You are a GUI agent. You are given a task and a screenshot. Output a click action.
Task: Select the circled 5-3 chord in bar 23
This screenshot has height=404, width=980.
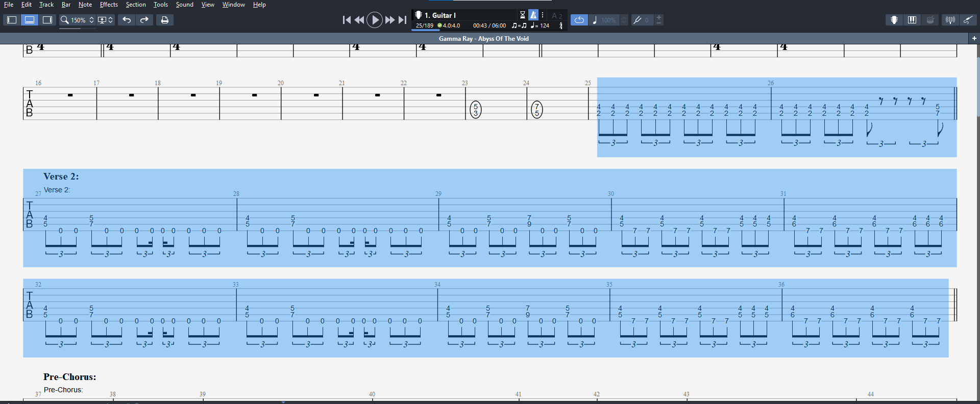(476, 110)
